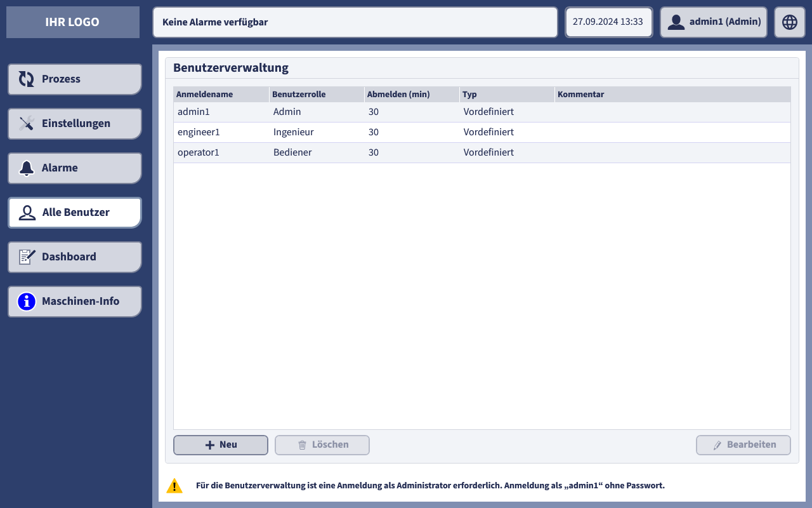
Task: Click the Abmelden (min) column header
Action: click(x=412, y=94)
